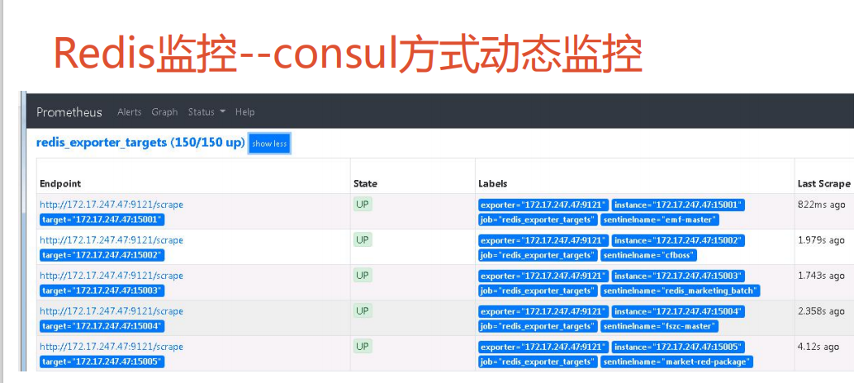The width and height of the screenshot is (868, 383).
Task: Open scrape endpoint link for target 15005
Action: click(111, 347)
